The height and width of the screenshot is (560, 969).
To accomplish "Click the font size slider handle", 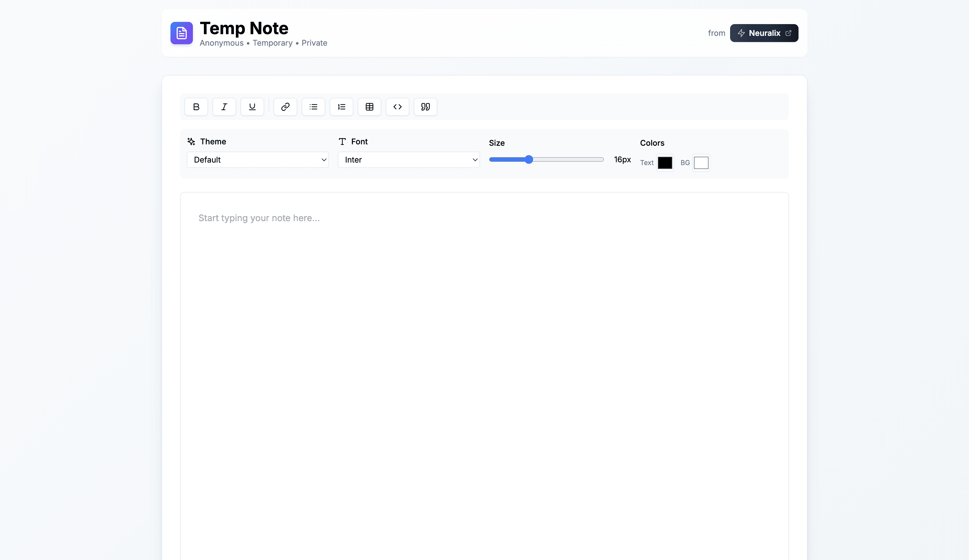I will 529,159.
